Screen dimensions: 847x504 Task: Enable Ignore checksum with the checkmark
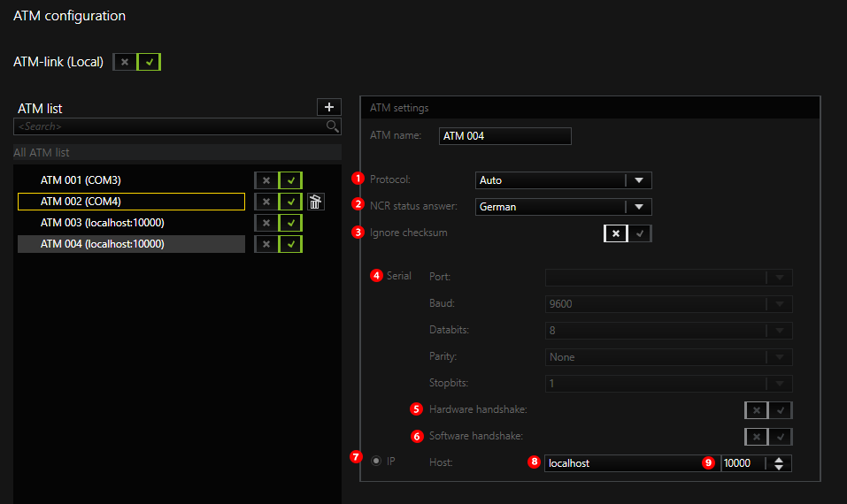point(640,233)
